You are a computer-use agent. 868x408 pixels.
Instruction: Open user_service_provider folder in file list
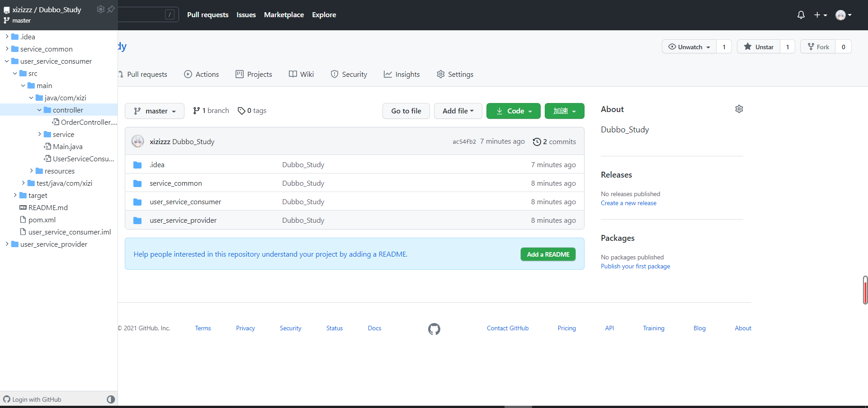[x=183, y=220]
